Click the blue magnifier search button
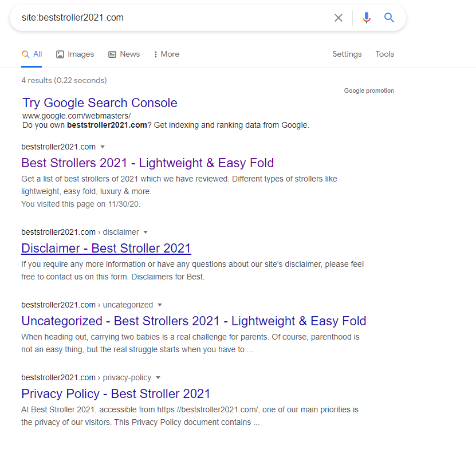The image size is (476, 465). point(389,18)
